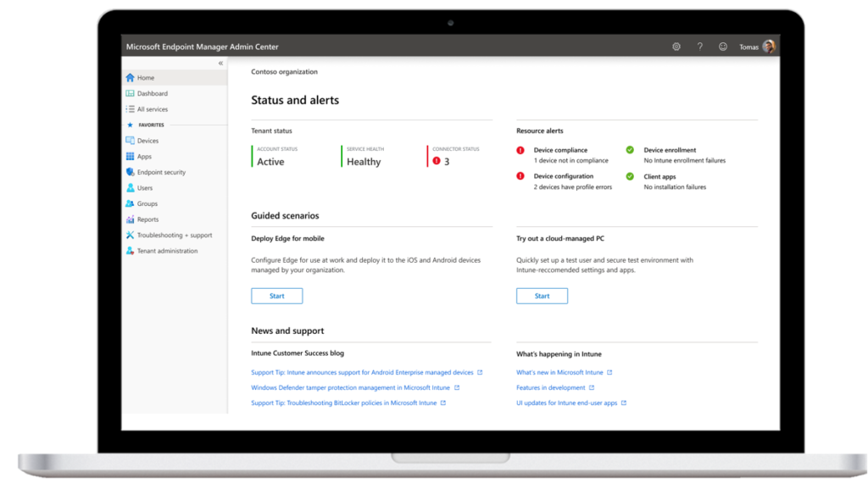The image size is (868, 489).
Task: Open Windows Defender tamper protection link
Action: (350, 388)
